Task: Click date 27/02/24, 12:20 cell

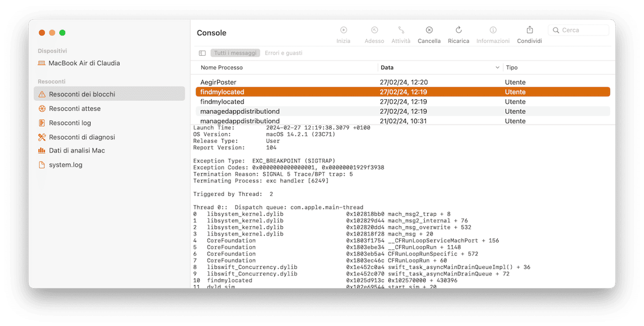Action: (404, 82)
